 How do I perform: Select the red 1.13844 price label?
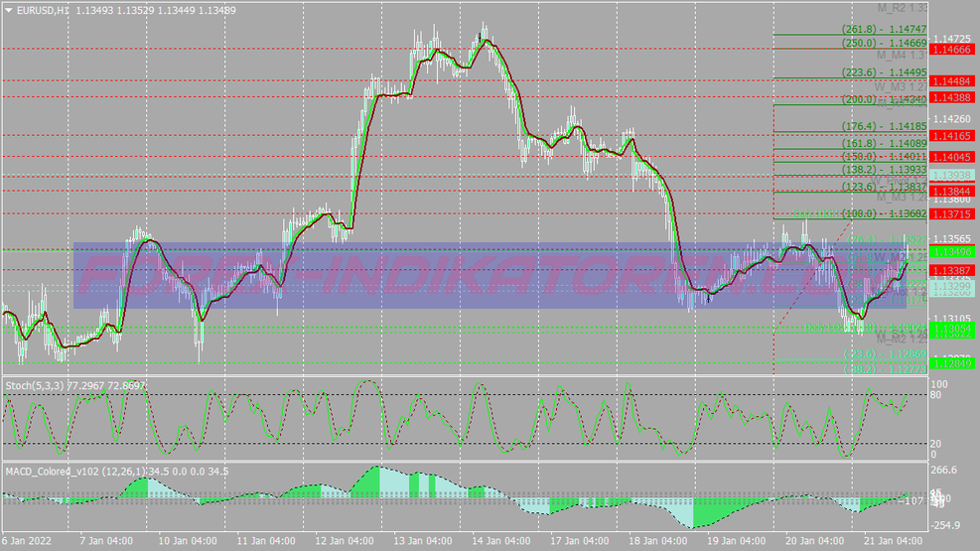pyautogui.click(x=952, y=192)
